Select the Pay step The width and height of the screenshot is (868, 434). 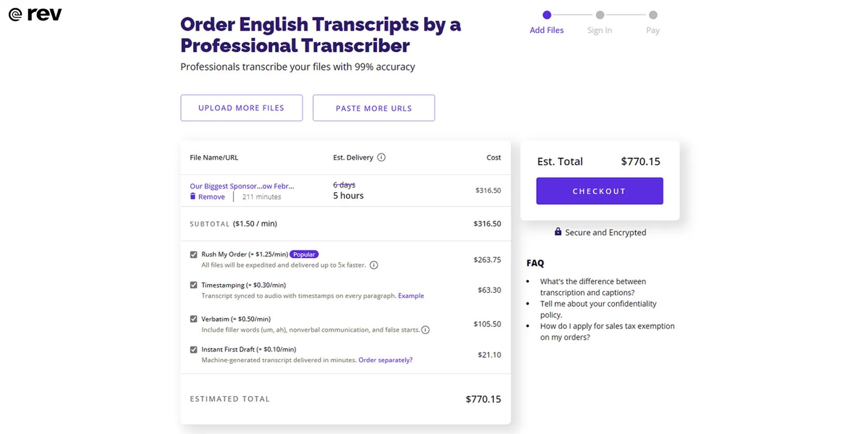click(x=653, y=23)
